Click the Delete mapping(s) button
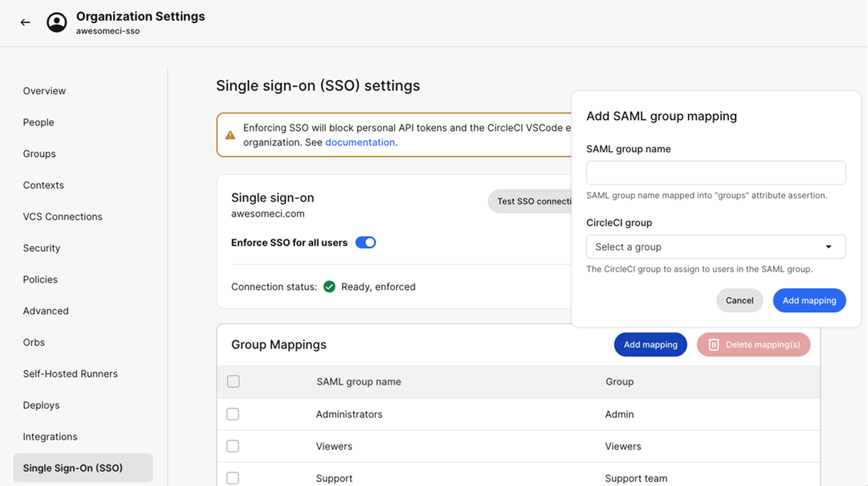 click(x=753, y=345)
